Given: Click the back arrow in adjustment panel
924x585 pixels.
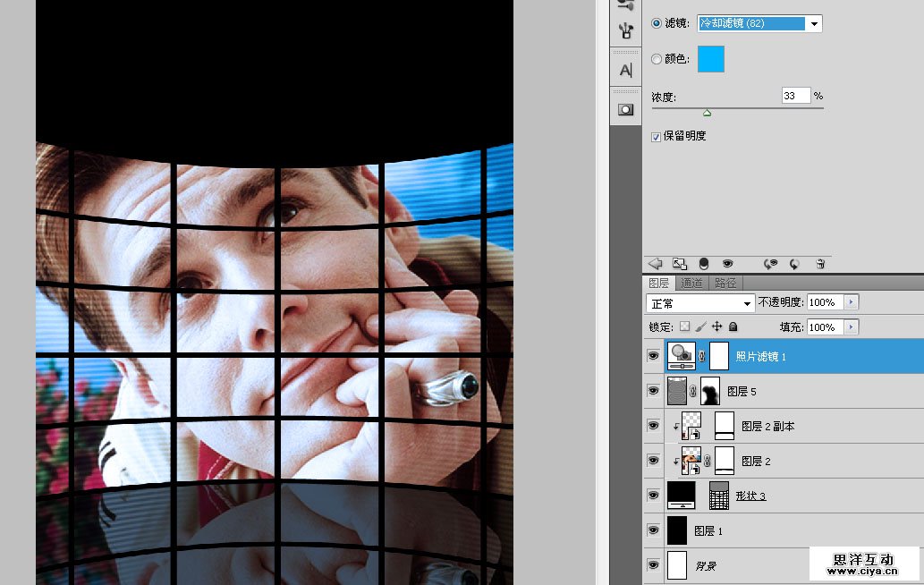Looking at the screenshot, I should (656, 263).
